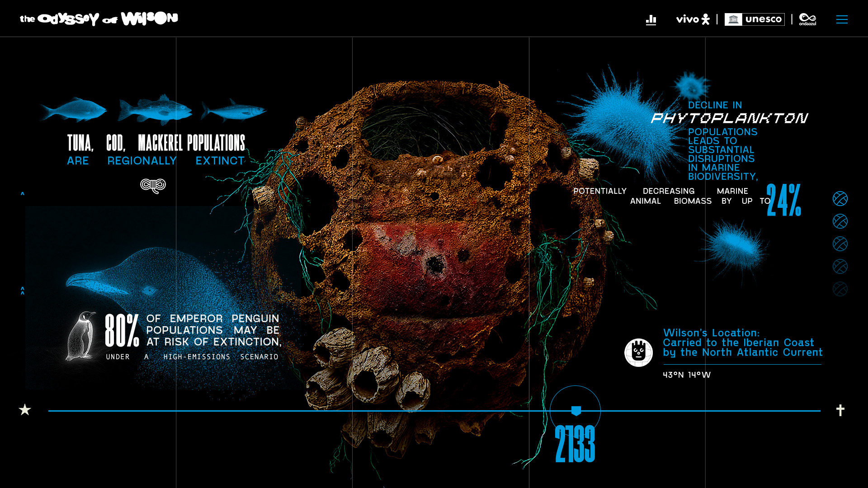Go home via Odyssey of Wilson logo
Screen dimensions: 868x488
[99, 19]
